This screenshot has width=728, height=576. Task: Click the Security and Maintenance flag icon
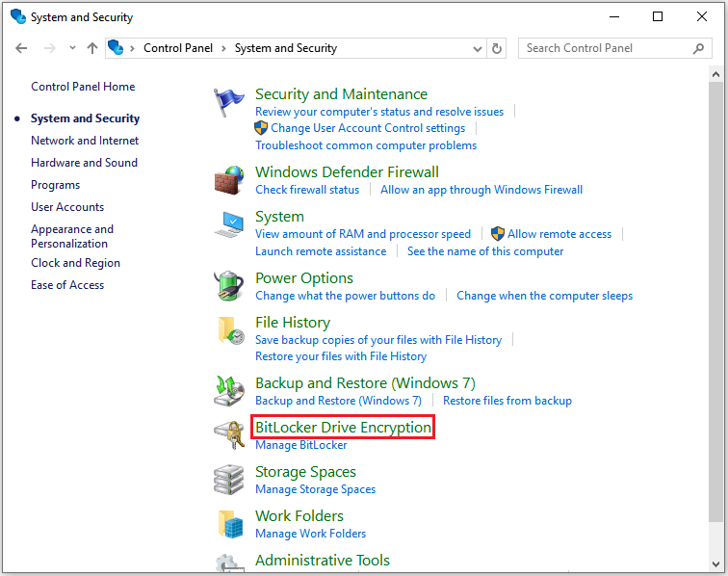click(x=228, y=102)
